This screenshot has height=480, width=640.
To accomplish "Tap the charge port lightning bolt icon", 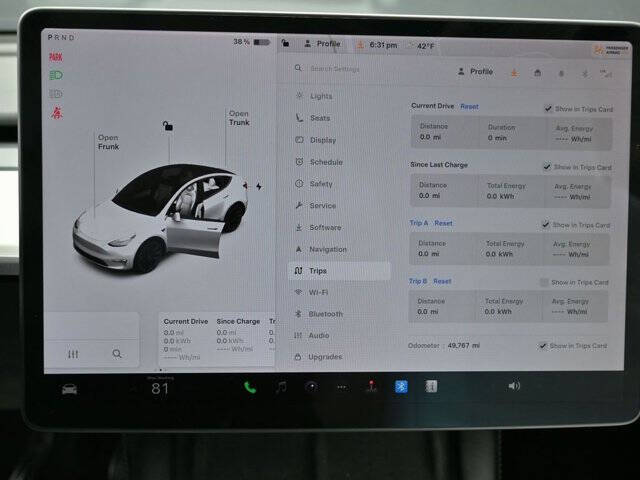I will click(x=259, y=187).
